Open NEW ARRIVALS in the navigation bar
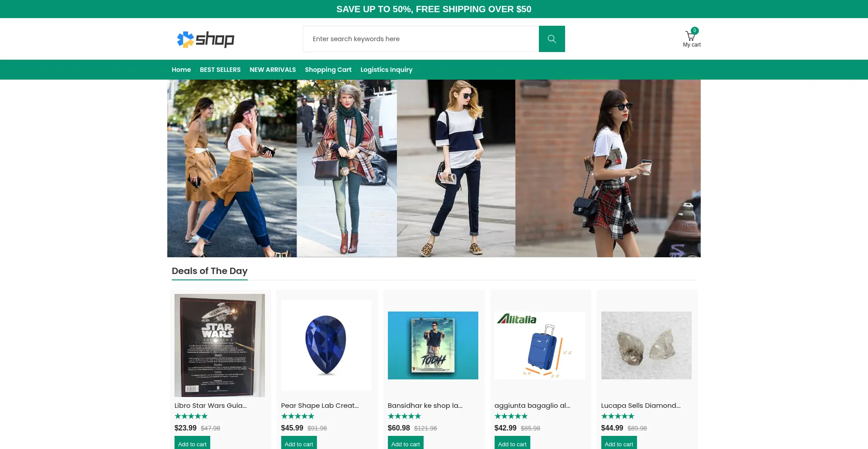This screenshot has height=449, width=868. click(273, 70)
